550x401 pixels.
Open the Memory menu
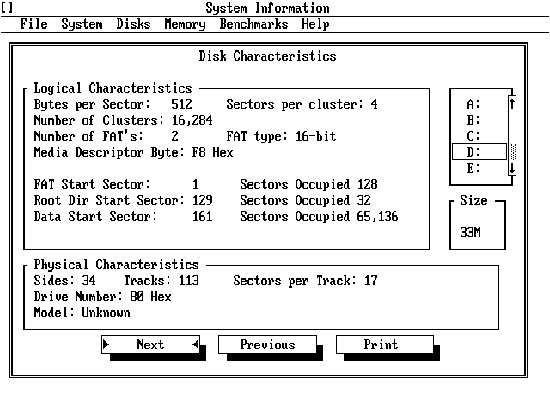coord(185,24)
